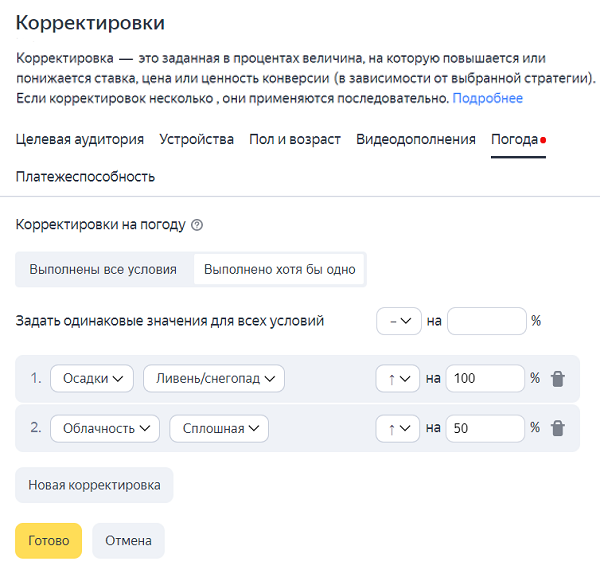Add a Новая корректировка
The width and height of the screenshot is (600, 577).
click(x=94, y=485)
